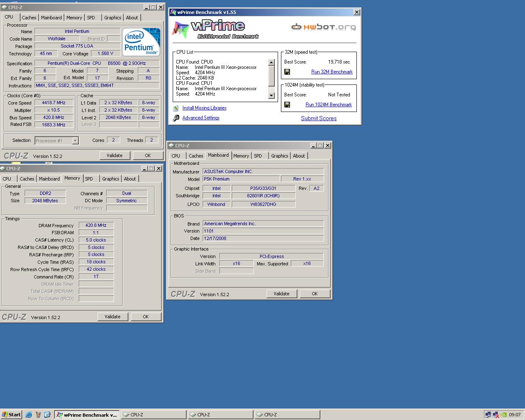Open SPD tab in the top-left CPU-Z window
Viewport: 525px width, 420px height.
[91, 18]
